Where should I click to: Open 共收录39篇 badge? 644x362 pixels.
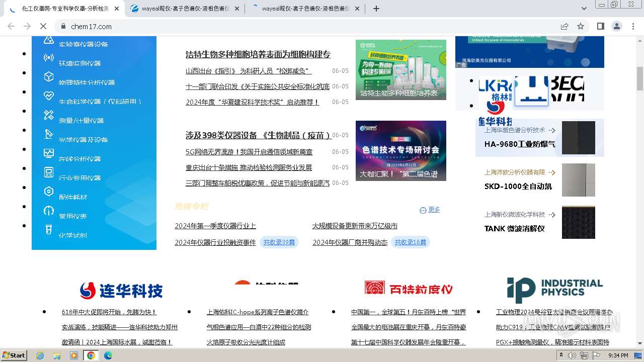279,242
